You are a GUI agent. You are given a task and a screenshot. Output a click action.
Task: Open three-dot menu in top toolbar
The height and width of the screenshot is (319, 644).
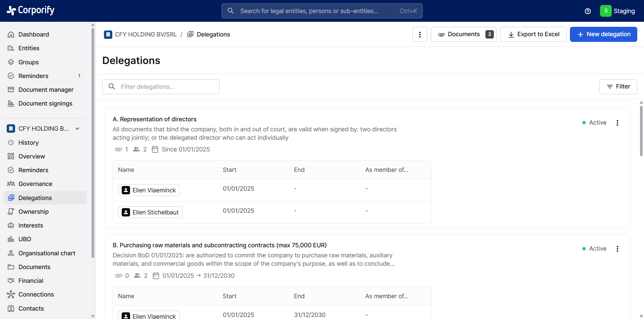click(x=420, y=35)
